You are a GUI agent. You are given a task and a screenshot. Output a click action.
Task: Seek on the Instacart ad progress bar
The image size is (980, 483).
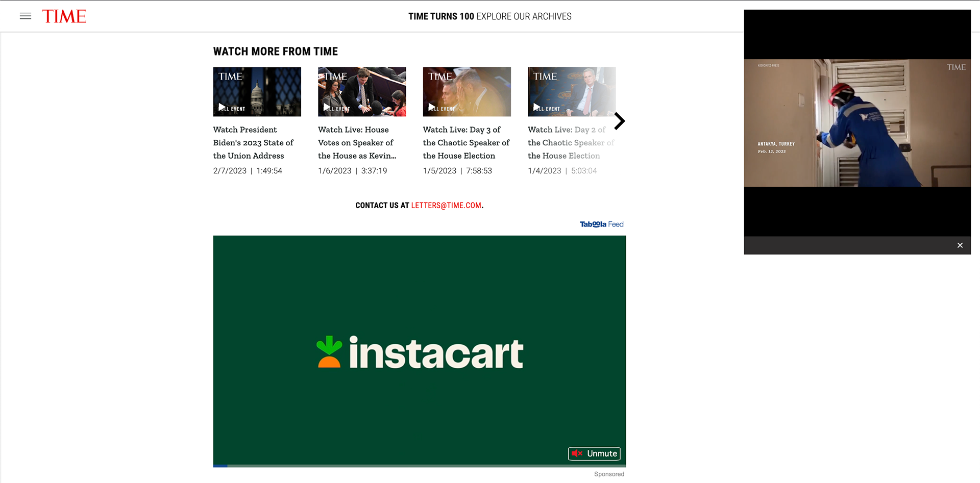(420, 466)
